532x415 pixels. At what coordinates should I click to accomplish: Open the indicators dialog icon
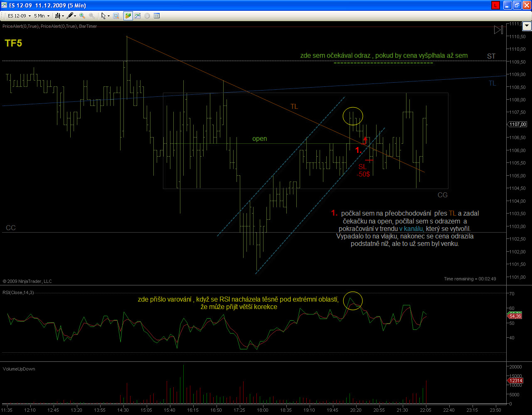[x=137, y=16]
